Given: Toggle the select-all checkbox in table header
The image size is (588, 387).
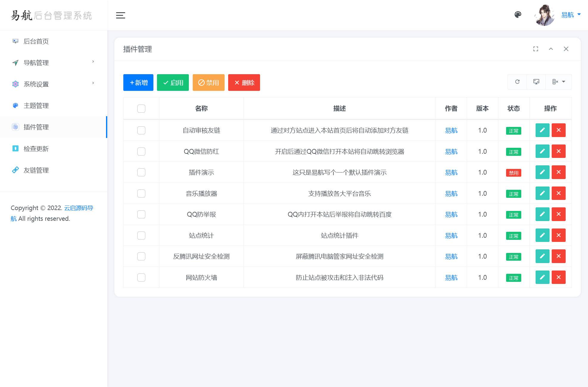Looking at the screenshot, I should pos(141,108).
